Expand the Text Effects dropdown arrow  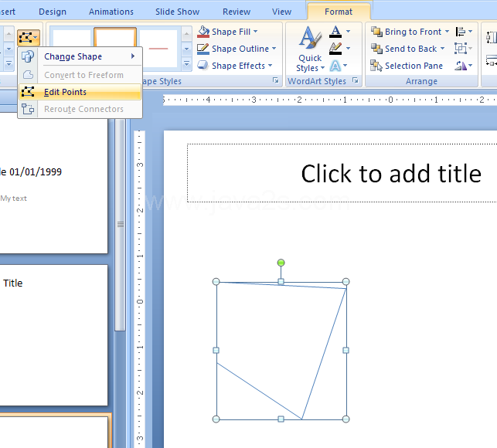[x=346, y=66]
